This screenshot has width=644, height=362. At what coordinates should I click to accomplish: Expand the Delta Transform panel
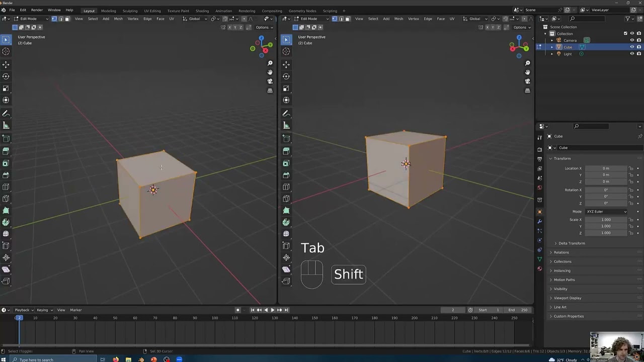572,243
